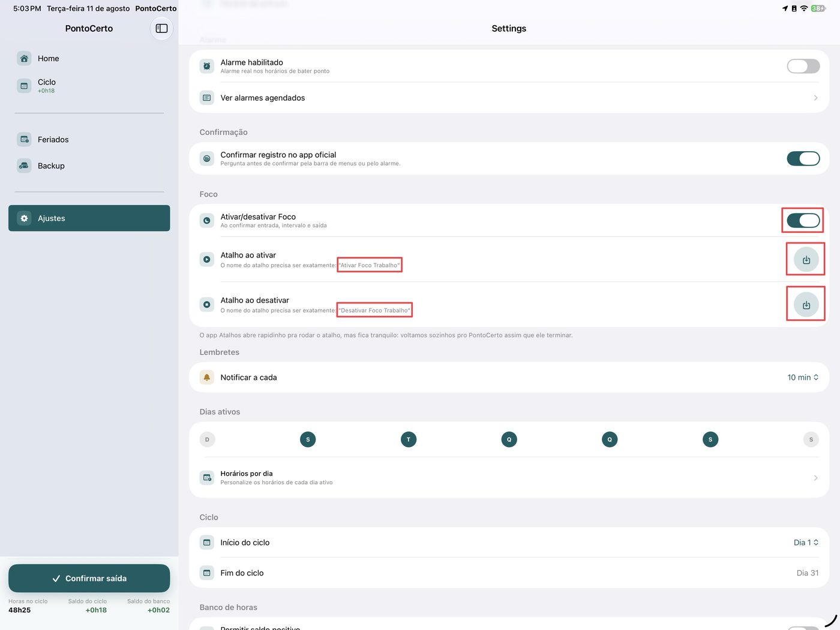Click the Saldo do banco +0h02 value
The width and height of the screenshot is (840, 630).
point(158,610)
